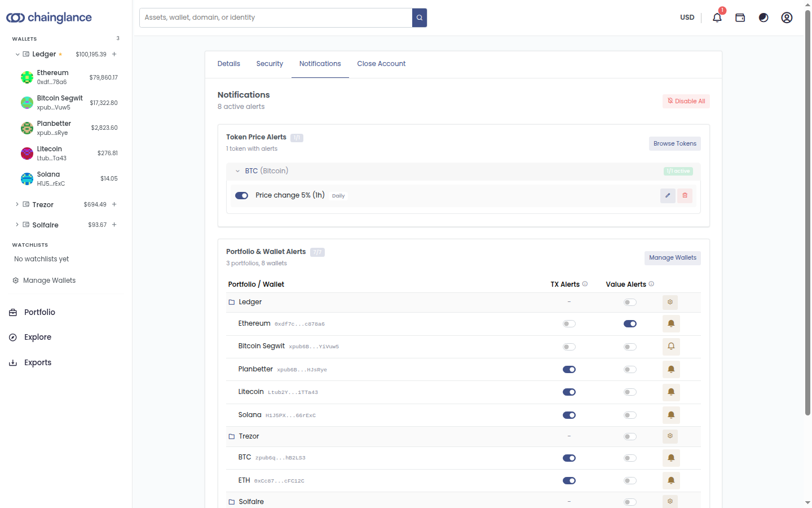The height and width of the screenshot is (508, 812).
Task: Toggle the Price change 5% (1h) alert
Action: click(241, 196)
